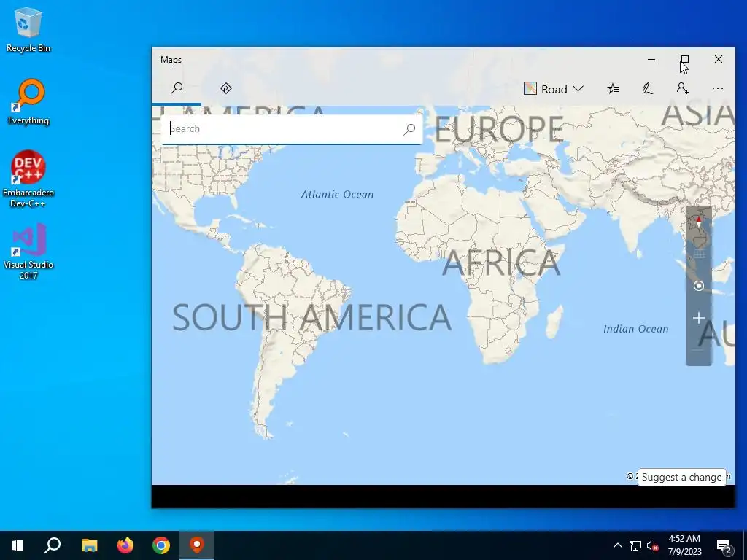The width and height of the screenshot is (747, 560).
Task: Open the See more ellipsis menu
Action: point(718,88)
